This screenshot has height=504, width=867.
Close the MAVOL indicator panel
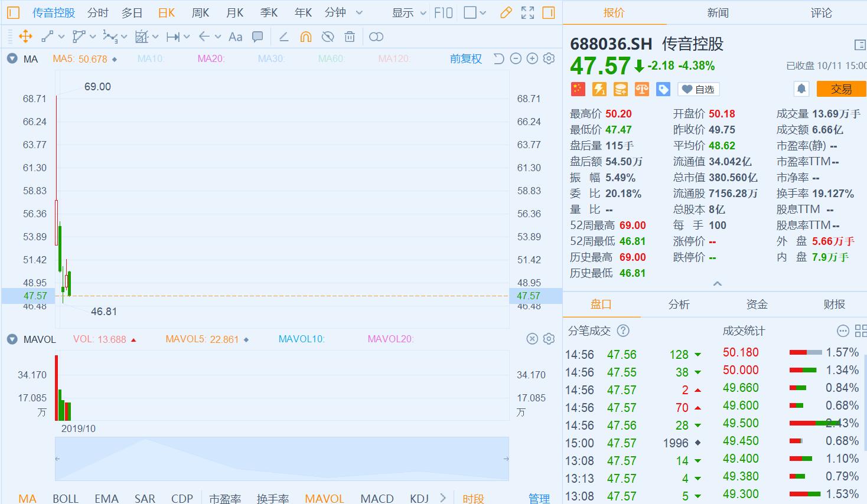[532, 339]
